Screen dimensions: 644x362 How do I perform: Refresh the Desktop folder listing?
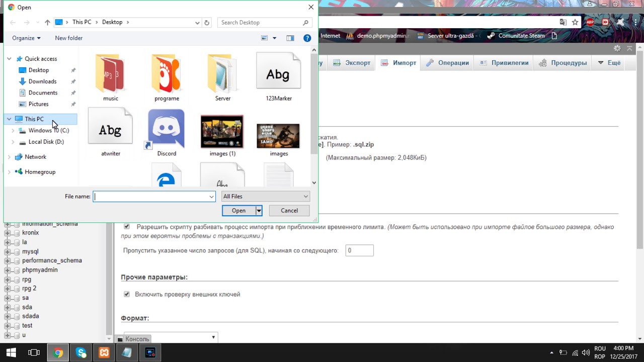(207, 23)
